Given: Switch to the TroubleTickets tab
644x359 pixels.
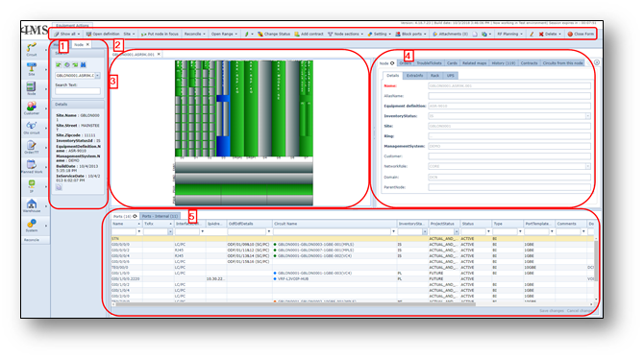Looking at the screenshot, I should point(429,63).
